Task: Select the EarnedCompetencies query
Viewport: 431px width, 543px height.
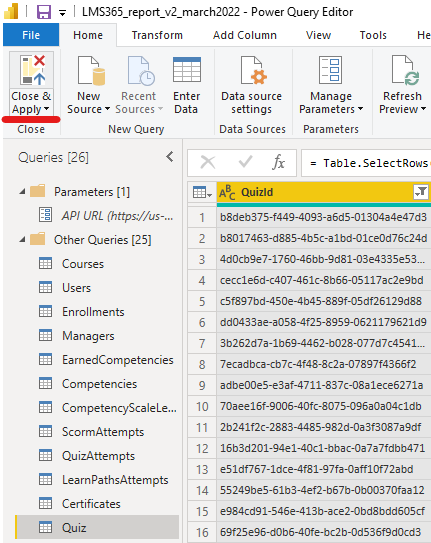Action: [x=118, y=359]
